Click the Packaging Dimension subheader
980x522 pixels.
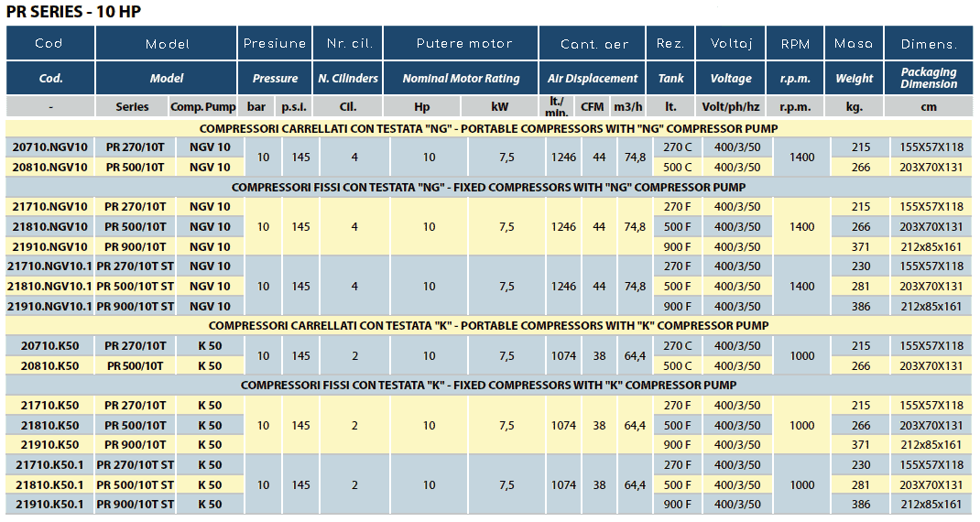click(928, 78)
